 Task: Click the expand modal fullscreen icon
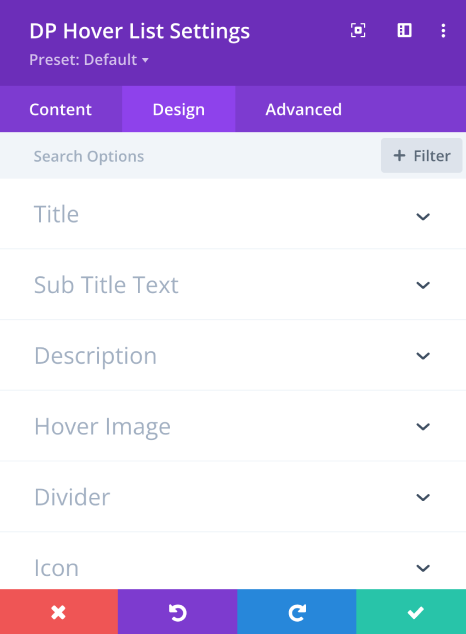click(358, 31)
